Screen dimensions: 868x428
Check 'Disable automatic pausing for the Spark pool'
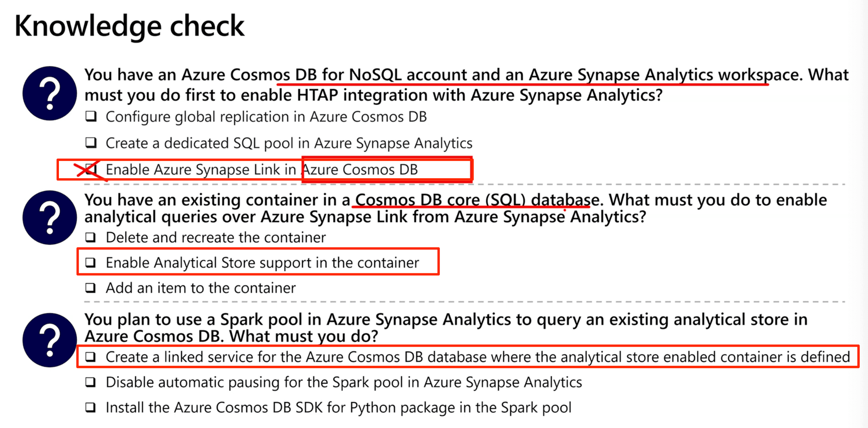coord(91,382)
